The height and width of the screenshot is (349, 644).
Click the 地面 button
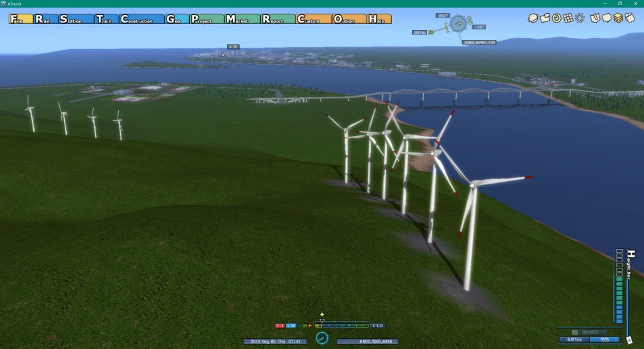tap(605, 340)
